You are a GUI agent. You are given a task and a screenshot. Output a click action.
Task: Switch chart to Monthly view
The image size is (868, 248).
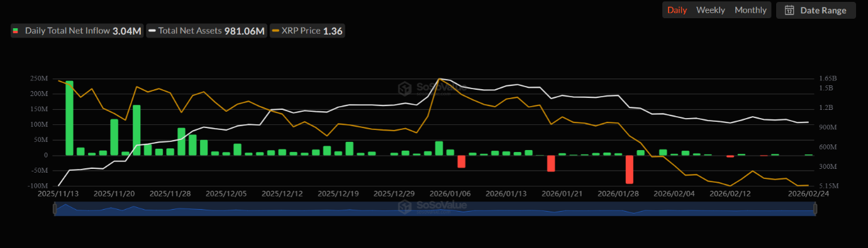point(750,10)
